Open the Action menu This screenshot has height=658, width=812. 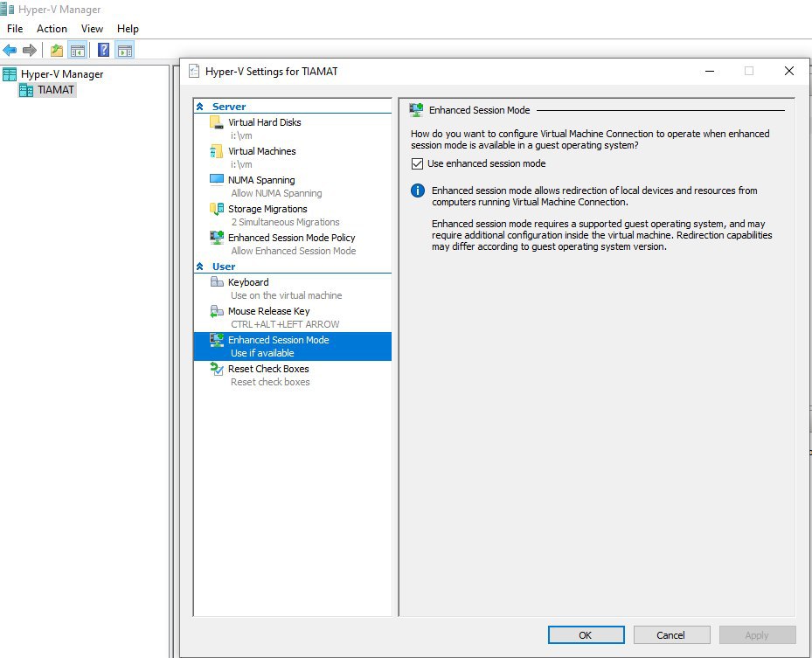coord(52,29)
